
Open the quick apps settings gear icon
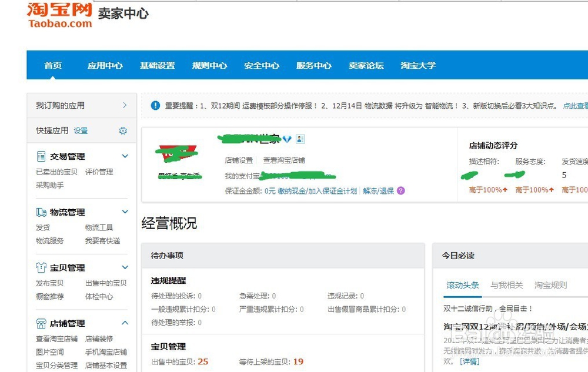coord(123,130)
